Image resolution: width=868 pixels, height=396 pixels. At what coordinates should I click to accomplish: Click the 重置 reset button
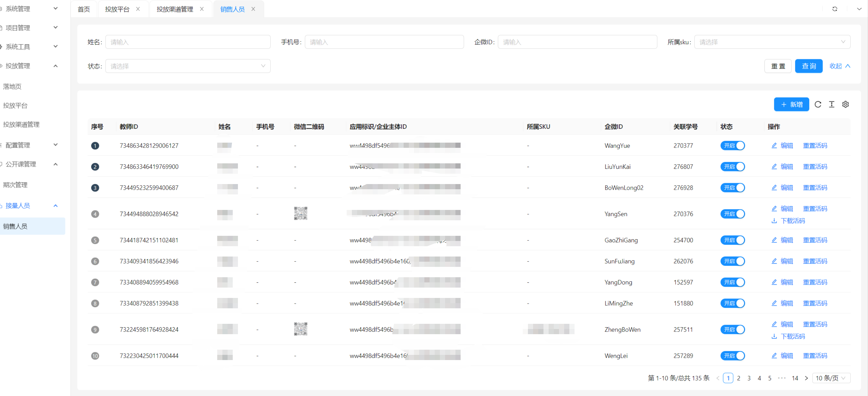tap(778, 66)
